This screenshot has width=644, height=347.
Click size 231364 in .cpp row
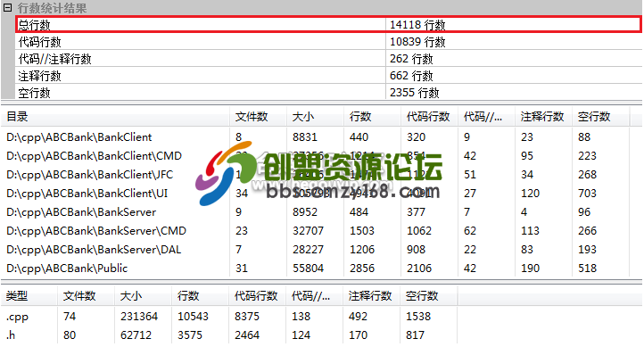click(x=139, y=317)
